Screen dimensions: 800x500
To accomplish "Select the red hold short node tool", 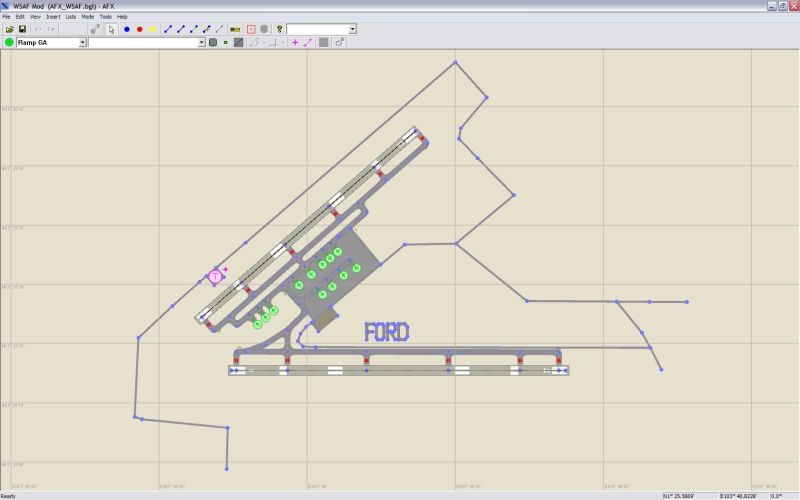I will tap(139, 29).
